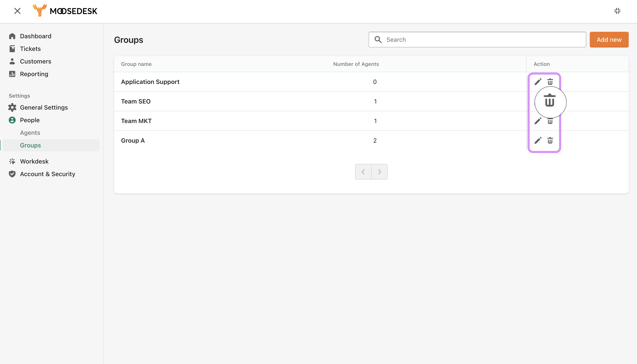Click the agent count 0 for Application Support
The width and height of the screenshot is (637, 364).
pos(375,82)
